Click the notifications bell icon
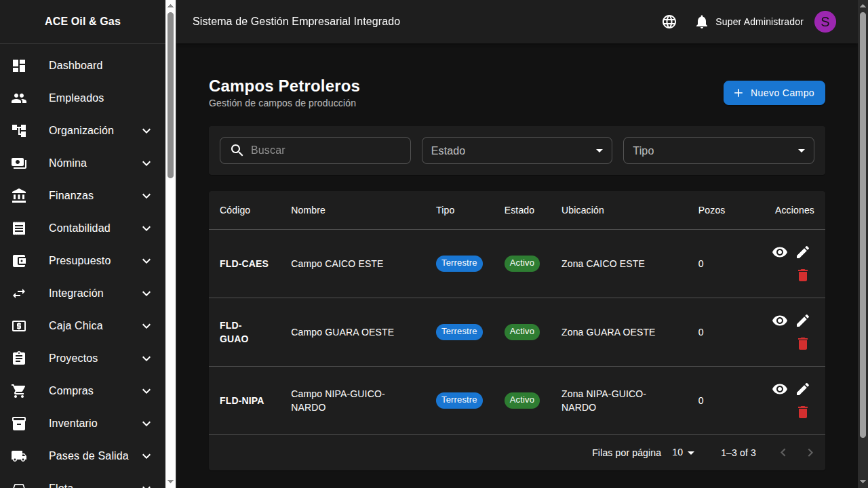The height and width of the screenshot is (488, 868). (x=702, y=21)
